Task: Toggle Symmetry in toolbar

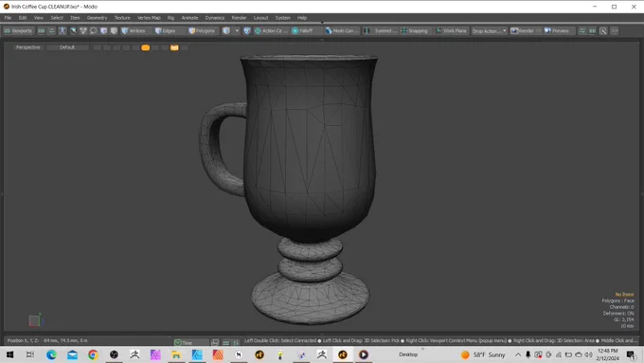Action: tap(381, 31)
